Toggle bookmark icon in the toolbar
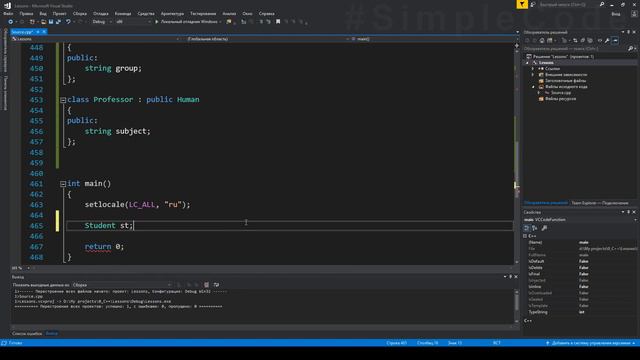640x360 pixels. tap(278, 22)
